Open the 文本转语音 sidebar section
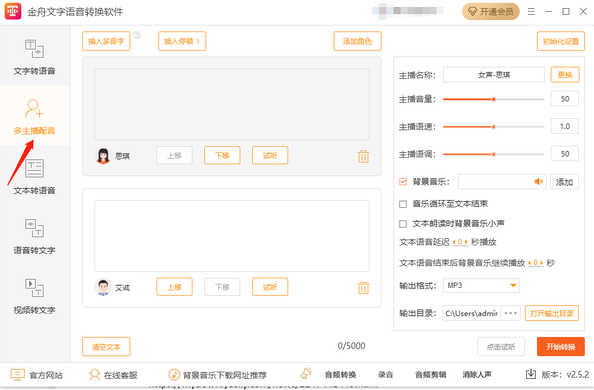This screenshot has height=390, width=594. click(x=34, y=175)
